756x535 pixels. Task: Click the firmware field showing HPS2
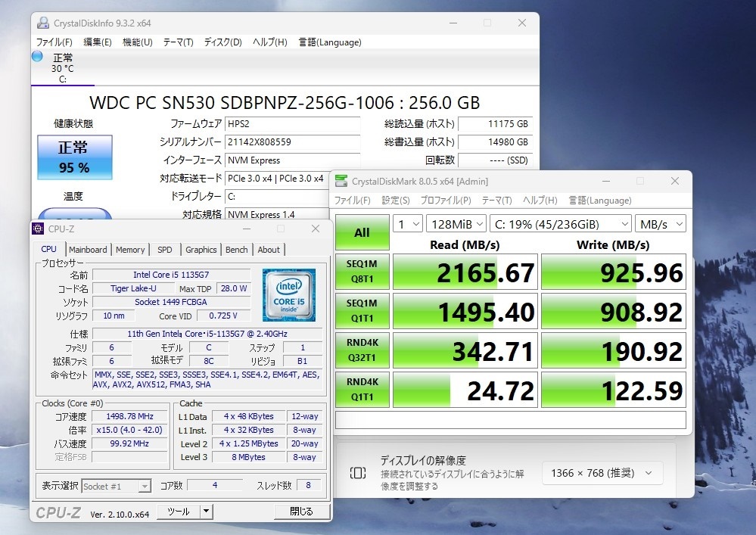tap(293, 124)
